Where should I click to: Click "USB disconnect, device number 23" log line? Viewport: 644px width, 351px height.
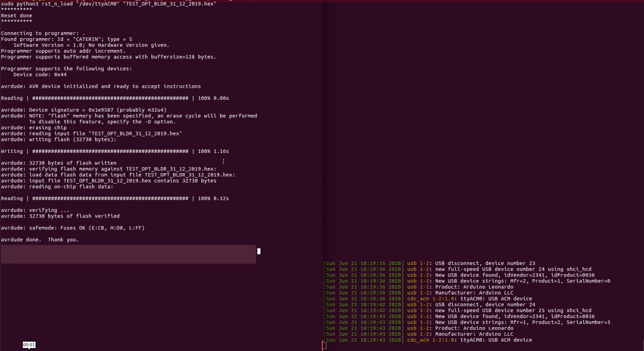click(429, 264)
